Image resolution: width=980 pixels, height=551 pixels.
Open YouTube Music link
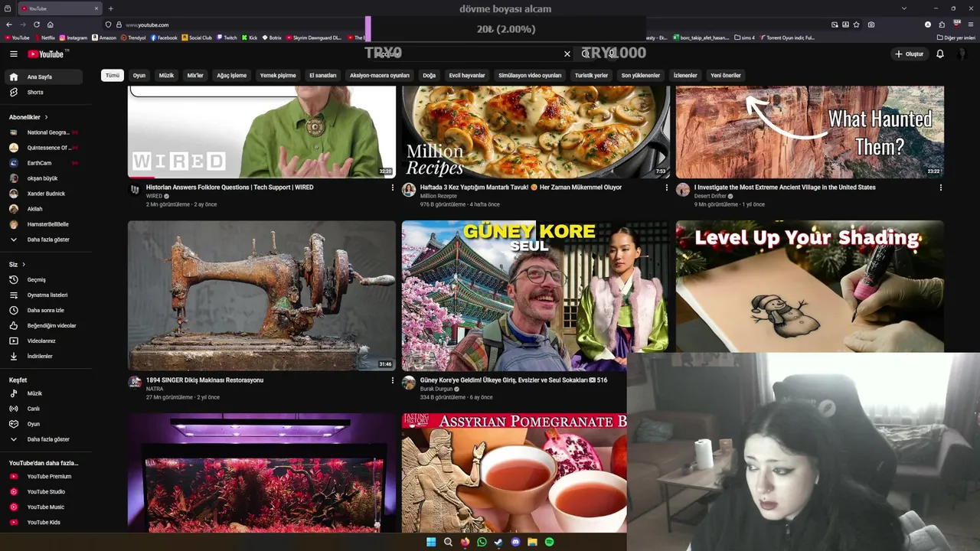tap(42, 507)
